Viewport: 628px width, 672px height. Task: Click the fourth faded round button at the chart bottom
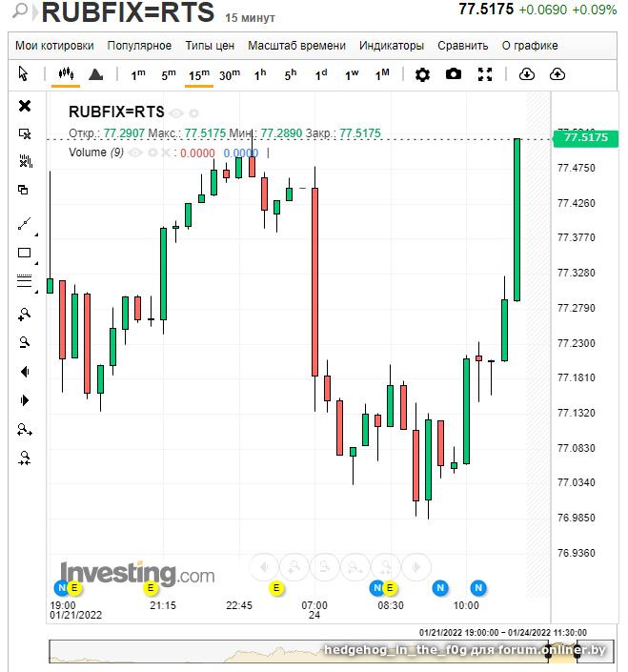[355, 567]
